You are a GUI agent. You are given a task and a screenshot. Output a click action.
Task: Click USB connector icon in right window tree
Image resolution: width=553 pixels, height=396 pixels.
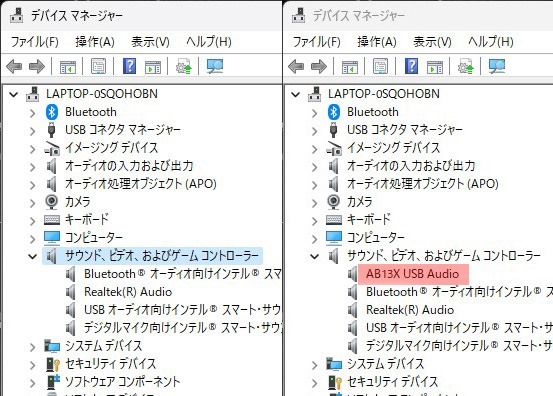[x=333, y=130]
